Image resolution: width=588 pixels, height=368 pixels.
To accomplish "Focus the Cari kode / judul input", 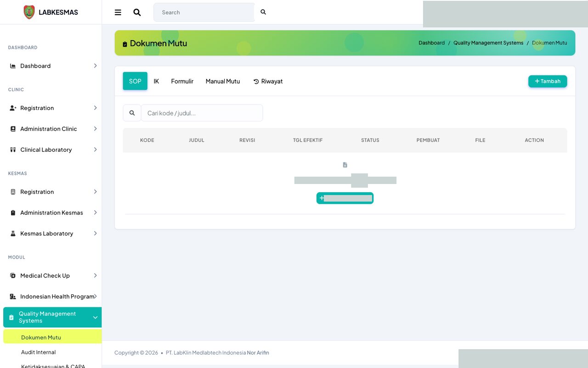I will tap(202, 113).
